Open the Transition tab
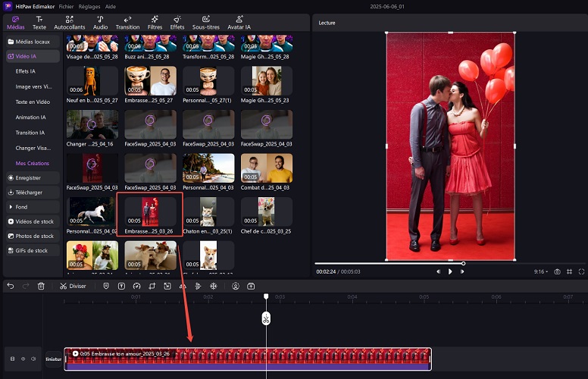 pos(127,23)
